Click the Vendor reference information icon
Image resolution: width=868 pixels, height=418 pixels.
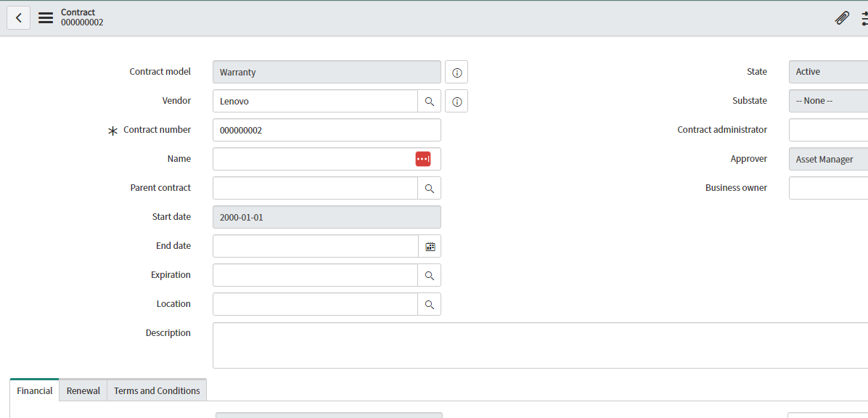pos(456,101)
